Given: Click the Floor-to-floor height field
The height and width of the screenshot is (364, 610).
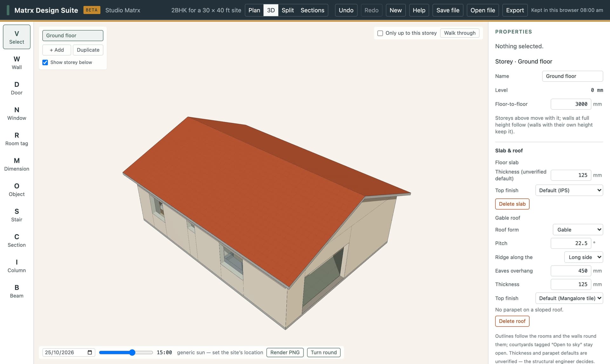Looking at the screenshot, I should (571, 104).
